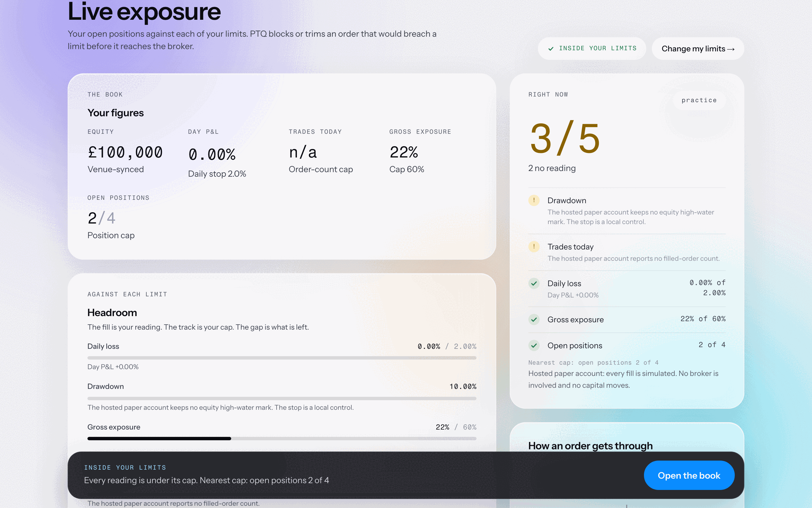812x508 pixels.
Task: Click the Position cap caption
Action: coord(111,235)
